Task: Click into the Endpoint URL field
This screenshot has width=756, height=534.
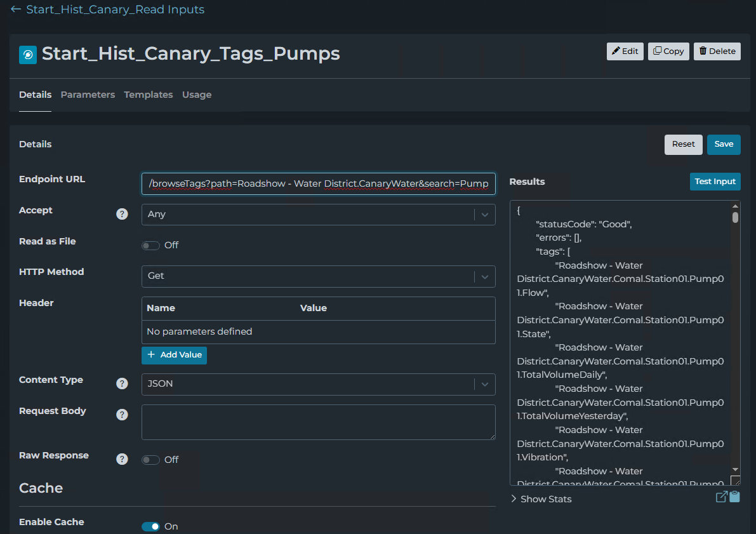Action: point(318,184)
